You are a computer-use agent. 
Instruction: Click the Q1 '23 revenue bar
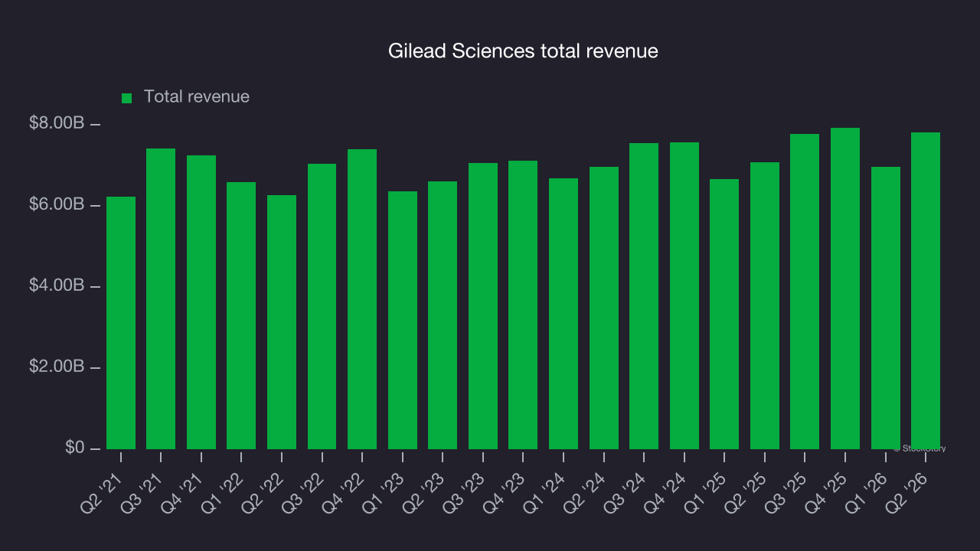(403, 320)
